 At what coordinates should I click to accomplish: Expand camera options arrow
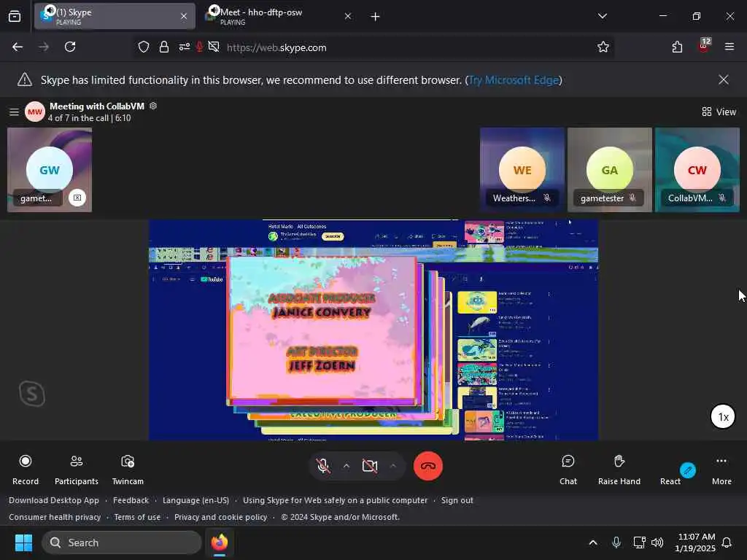tap(393, 466)
